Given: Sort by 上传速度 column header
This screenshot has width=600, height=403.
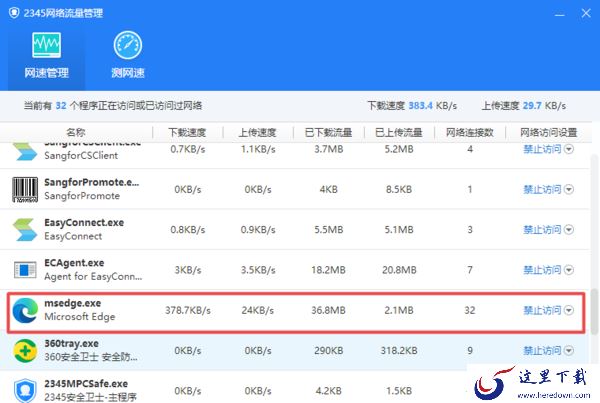Looking at the screenshot, I should [258, 132].
